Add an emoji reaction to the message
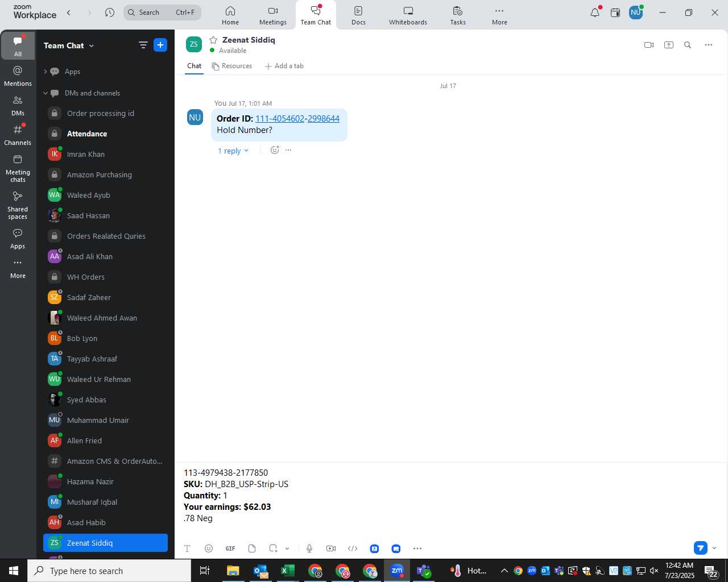The height and width of the screenshot is (582, 728). tap(275, 150)
